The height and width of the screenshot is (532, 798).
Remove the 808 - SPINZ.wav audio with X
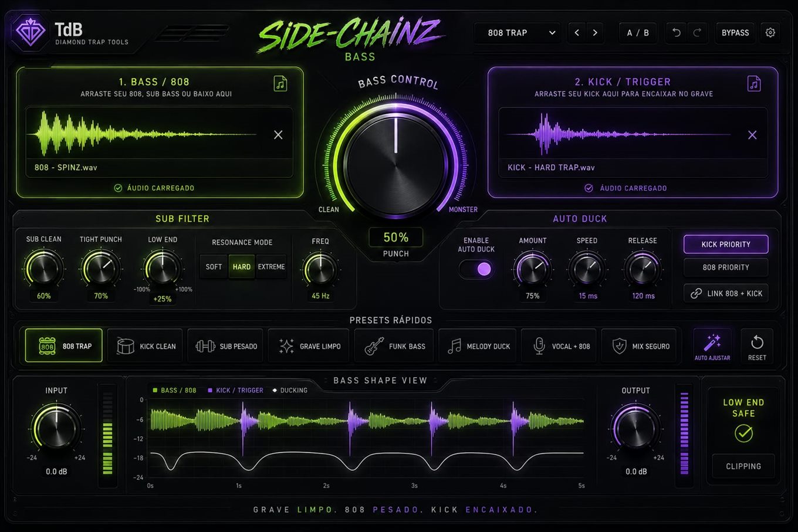tap(278, 135)
